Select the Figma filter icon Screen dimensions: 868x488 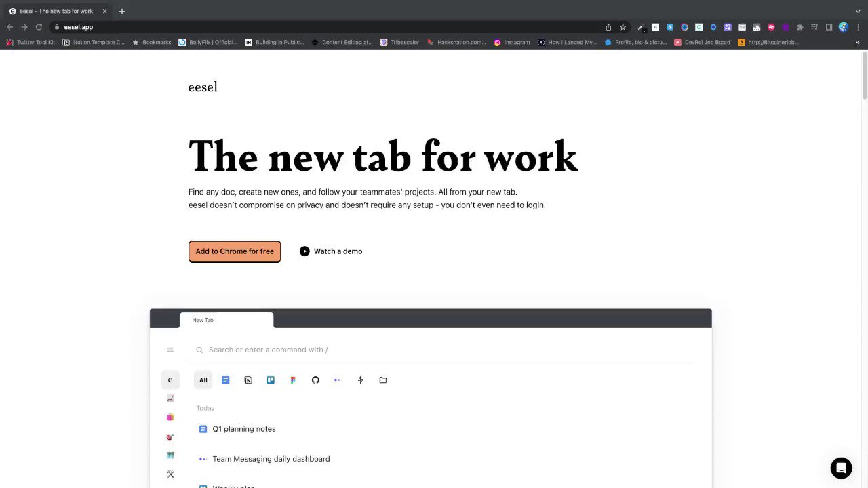(292, 380)
